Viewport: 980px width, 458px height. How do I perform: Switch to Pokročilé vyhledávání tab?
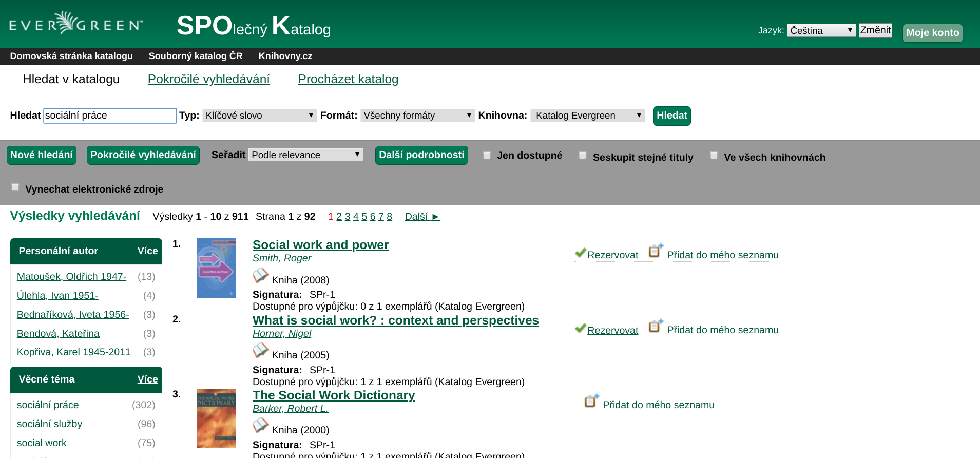coord(209,79)
